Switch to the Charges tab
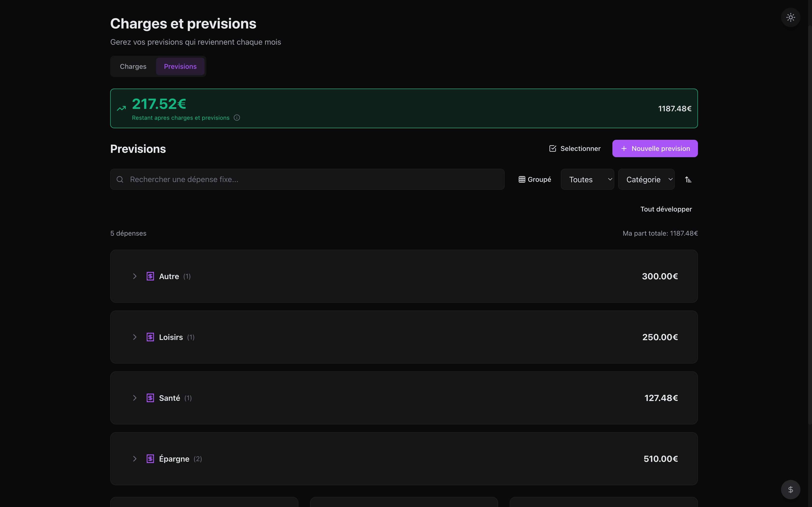The image size is (812, 507). tap(133, 66)
